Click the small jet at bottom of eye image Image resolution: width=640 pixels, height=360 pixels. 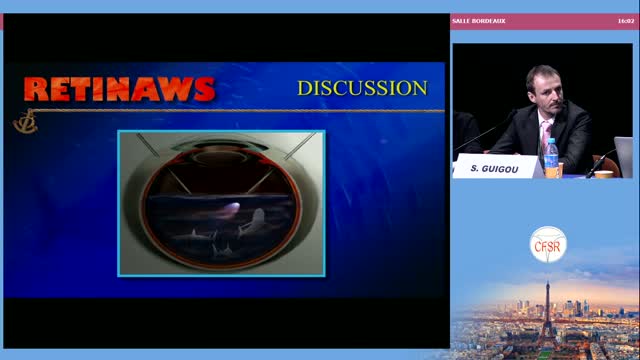point(222,250)
